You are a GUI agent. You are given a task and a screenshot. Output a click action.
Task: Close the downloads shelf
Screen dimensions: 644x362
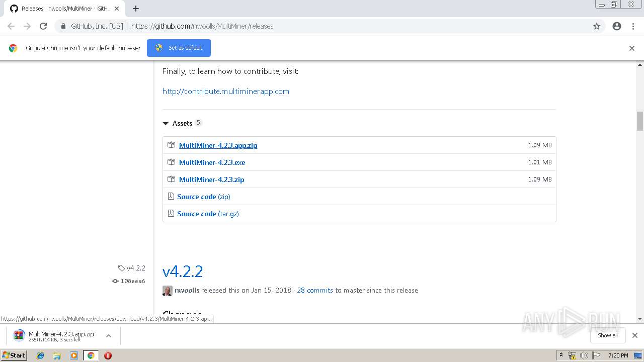click(x=635, y=335)
